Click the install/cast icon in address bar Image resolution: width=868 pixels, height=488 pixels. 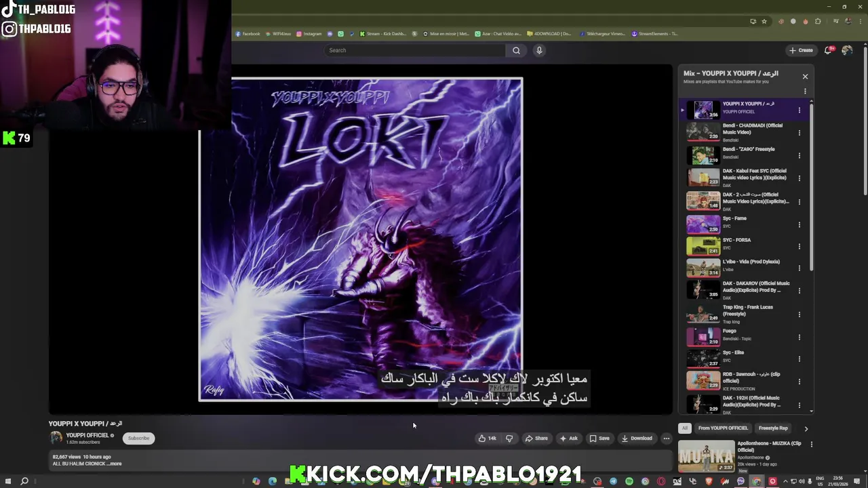pos(753,21)
